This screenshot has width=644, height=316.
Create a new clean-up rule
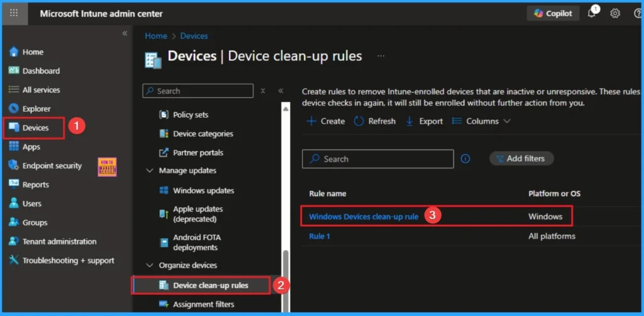(326, 121)
